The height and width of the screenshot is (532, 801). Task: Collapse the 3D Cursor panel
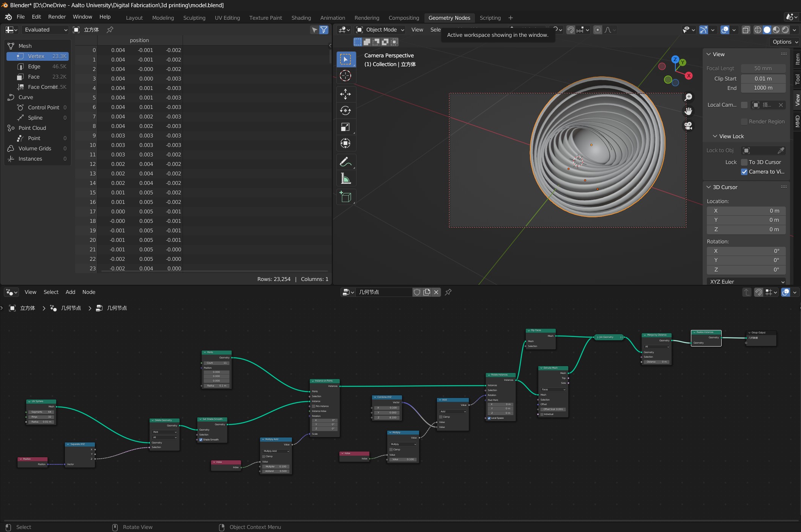tap(708, 187)
